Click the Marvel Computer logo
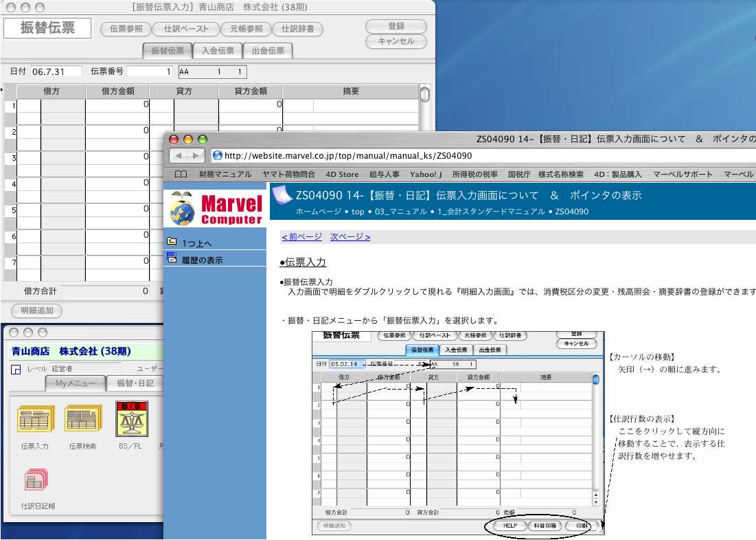Image resolution: width=756 pixels, height=540 pixels. (216, 209)
